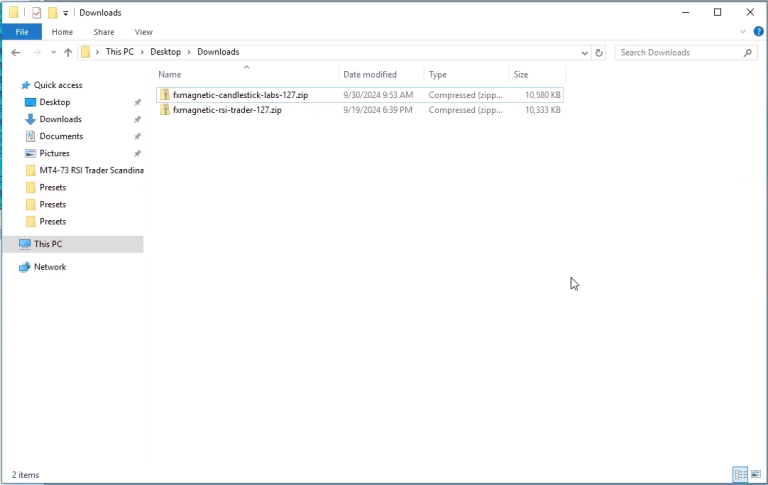Click Desktop in the address breadcrumb
This screenshot has width=768, height=485.
point(166,52)
